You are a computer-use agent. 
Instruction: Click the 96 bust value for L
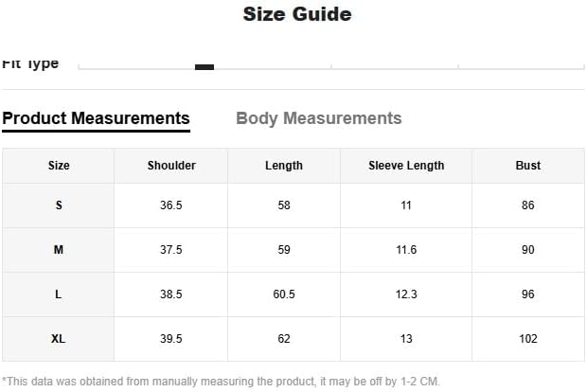(528, 294)
